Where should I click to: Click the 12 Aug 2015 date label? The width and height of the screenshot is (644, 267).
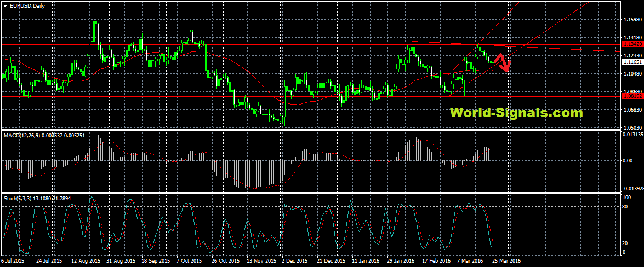point(84,261)
